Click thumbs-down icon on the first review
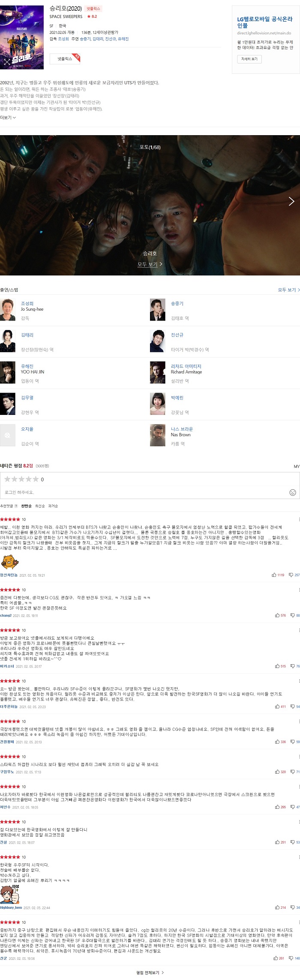300x980 pixels. tap(291, 575)
